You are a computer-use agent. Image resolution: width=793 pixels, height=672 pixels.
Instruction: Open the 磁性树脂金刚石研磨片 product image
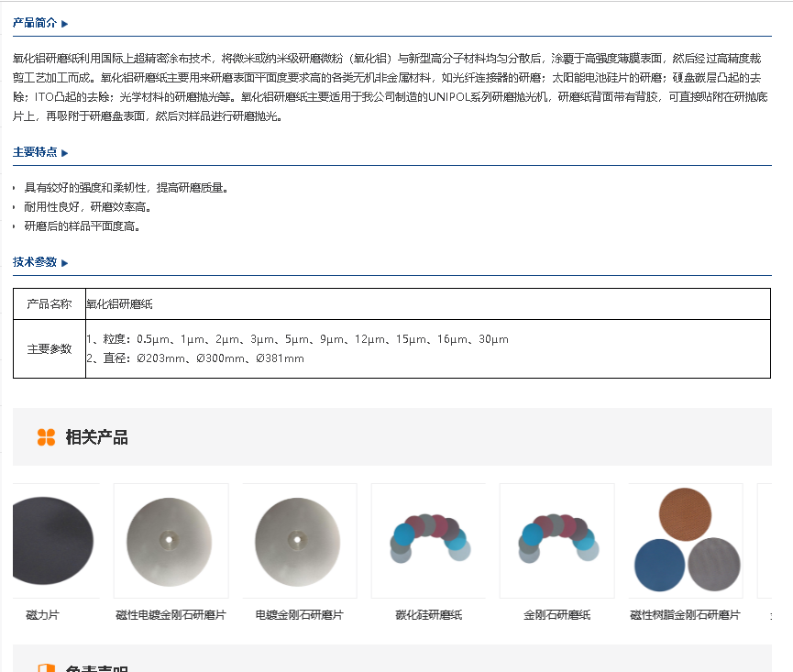[x=685, y=541]
